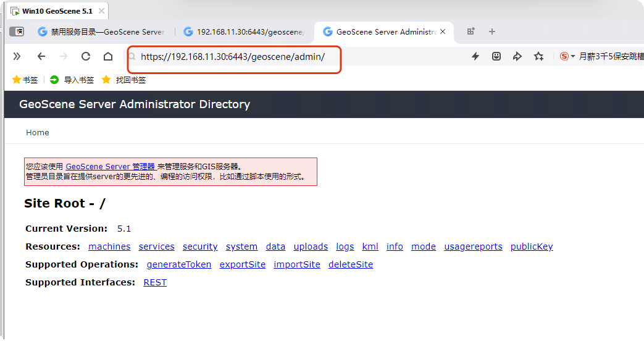Click 导入书签 import bookmarks
644x341 pixels.
coord(72,80)
